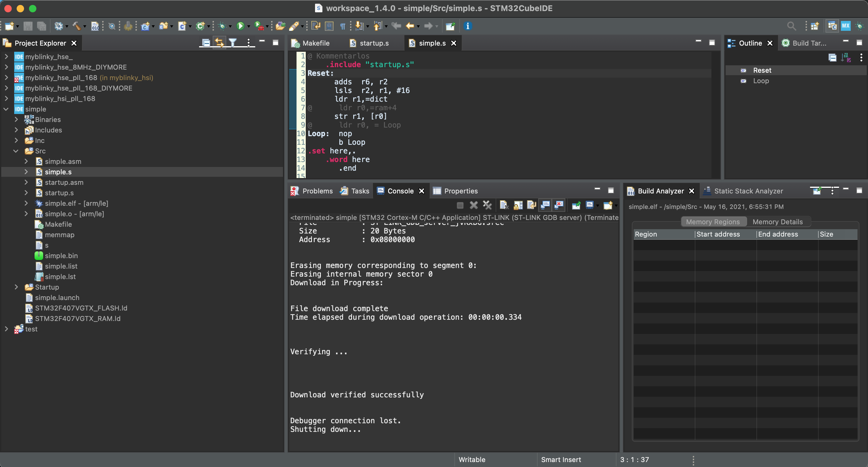The width and height of the screenshot is (868, 467).
Task: Click the binary 010 build targets icon
Action: (x=95, y=26)
